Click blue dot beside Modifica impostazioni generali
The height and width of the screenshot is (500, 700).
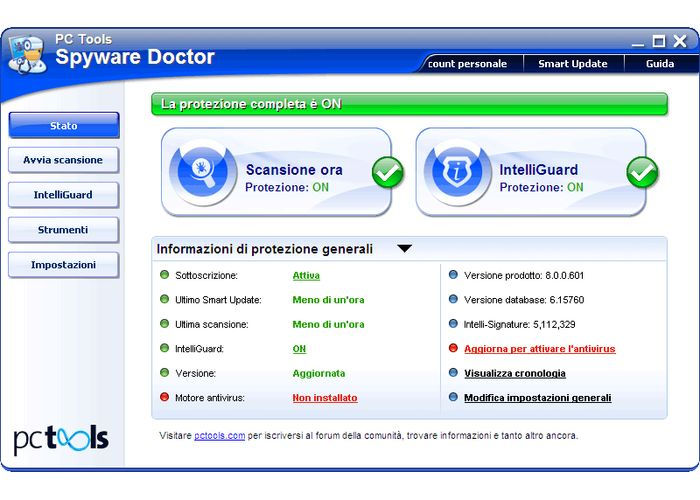click(453, 396)
